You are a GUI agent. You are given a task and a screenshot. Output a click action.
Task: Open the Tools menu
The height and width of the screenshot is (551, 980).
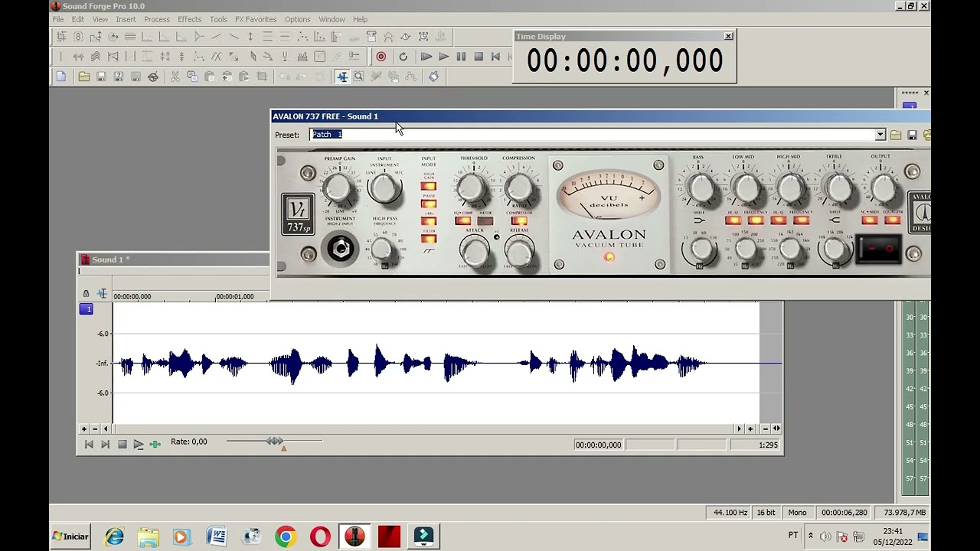(x=218, y=19)
